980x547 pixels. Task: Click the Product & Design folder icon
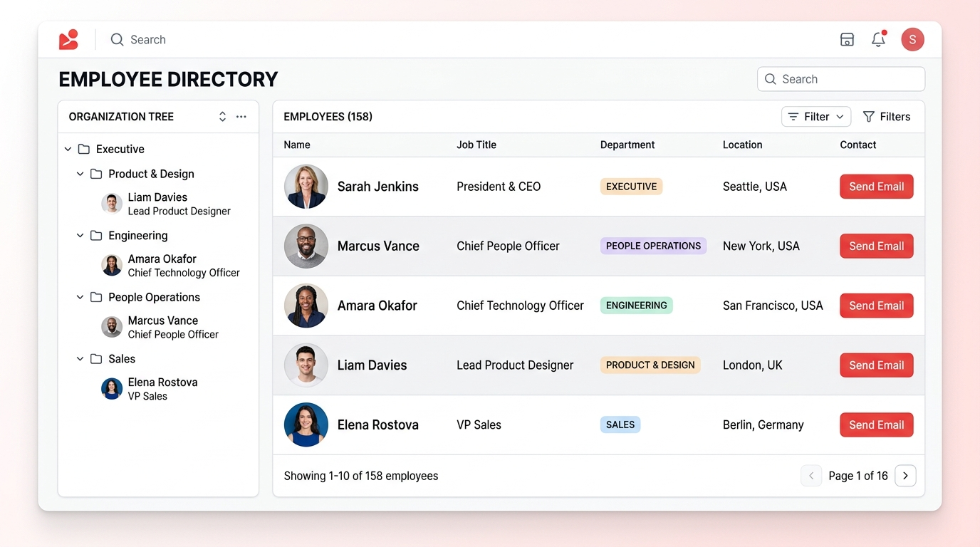pos(96,174)
